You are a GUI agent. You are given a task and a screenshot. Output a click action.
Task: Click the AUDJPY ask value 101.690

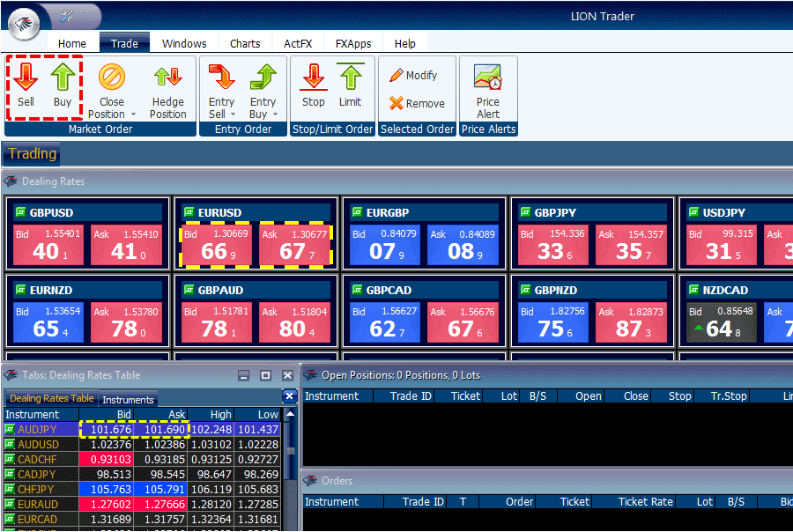tap(165, 430)
